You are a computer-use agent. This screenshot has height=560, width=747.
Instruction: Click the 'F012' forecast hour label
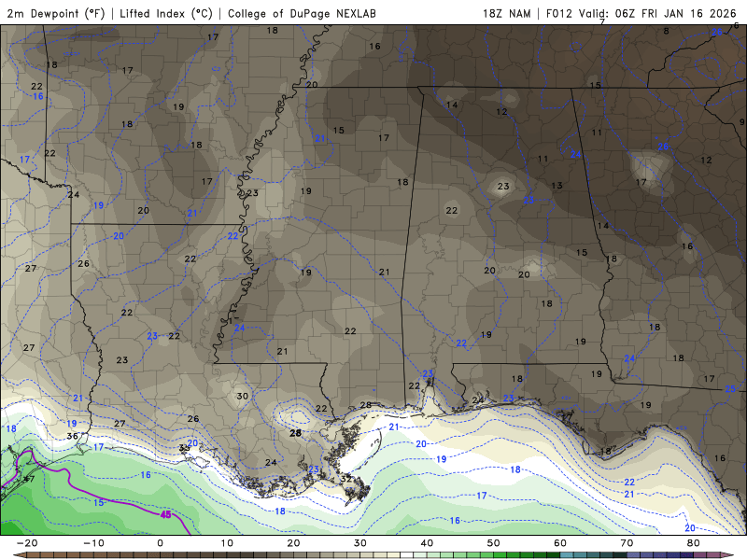click(558, 13)
